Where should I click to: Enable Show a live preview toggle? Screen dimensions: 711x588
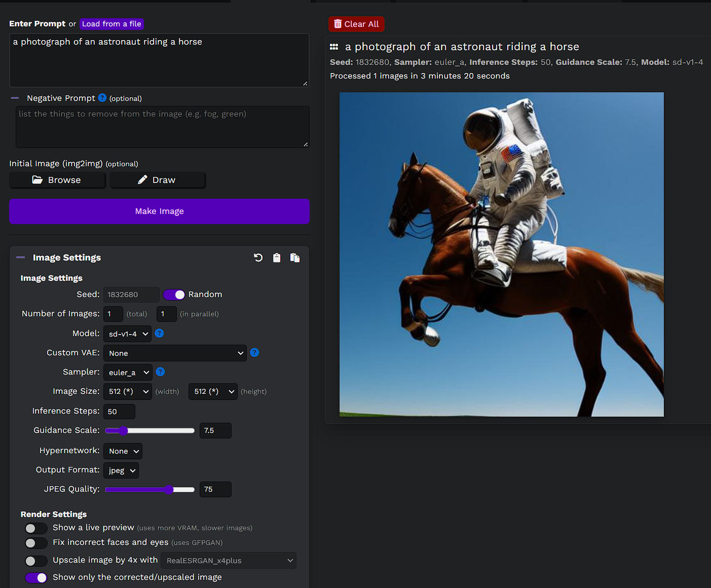pos(36,528)
